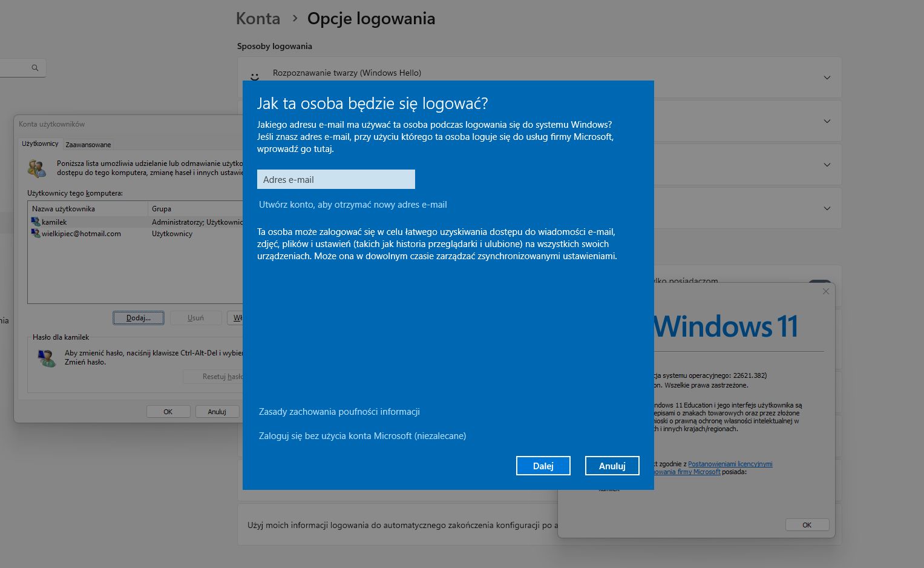
Task: Go back to Konta breadcrumb
Action: [258, 19]
